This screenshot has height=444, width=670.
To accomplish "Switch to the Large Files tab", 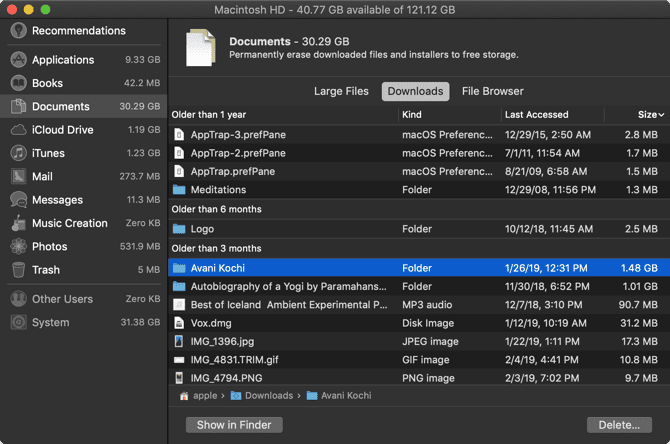I will 341,91.
